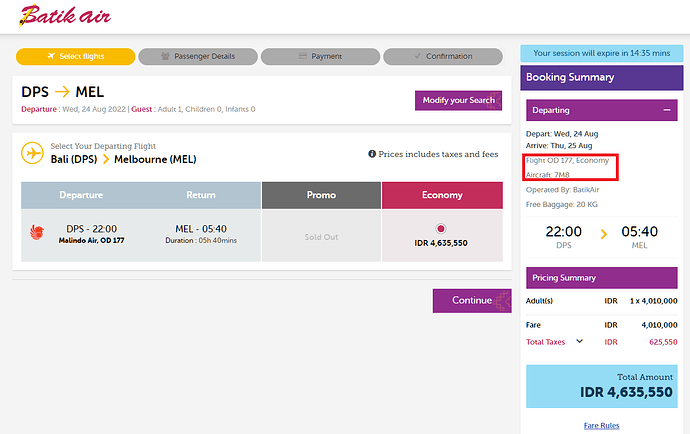Expand the Total Taxes breakdown chevron
Image resolution: width=690 pixels, height=434 pixels.
[578, 341]
